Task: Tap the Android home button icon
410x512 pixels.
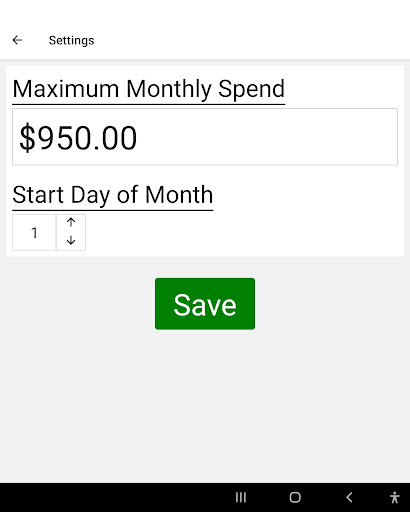Action: point(295,497)
